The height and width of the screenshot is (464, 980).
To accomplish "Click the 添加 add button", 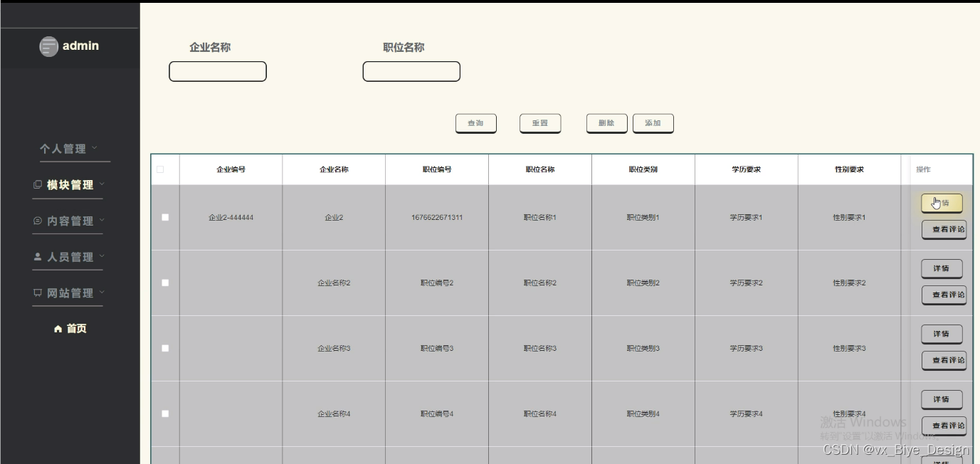I will tap(653, 123).
